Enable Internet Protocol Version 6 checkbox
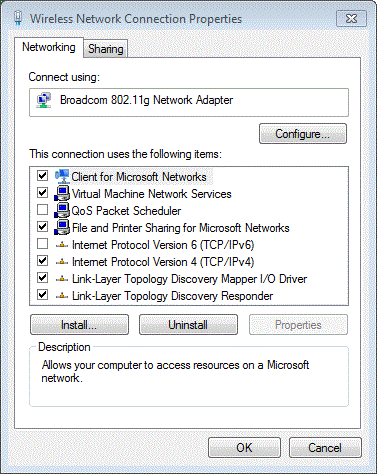Screen dimensions: 377x474 coord(42,244)
